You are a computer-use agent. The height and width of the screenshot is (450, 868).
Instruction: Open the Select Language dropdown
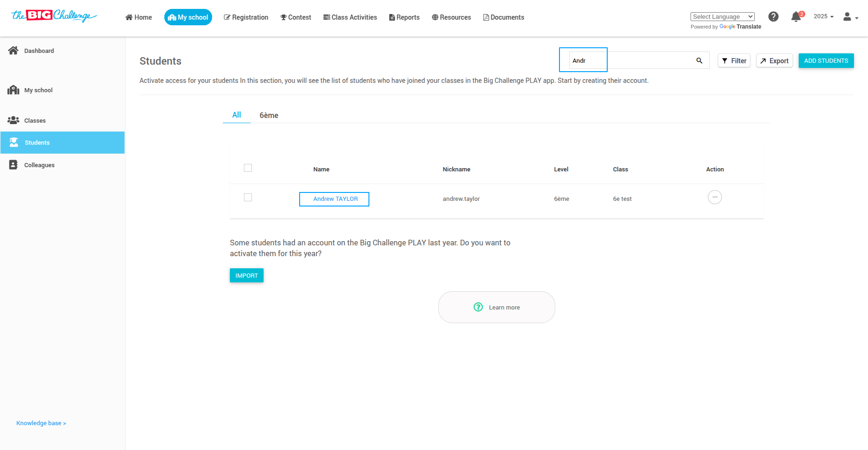pos(722,17)
